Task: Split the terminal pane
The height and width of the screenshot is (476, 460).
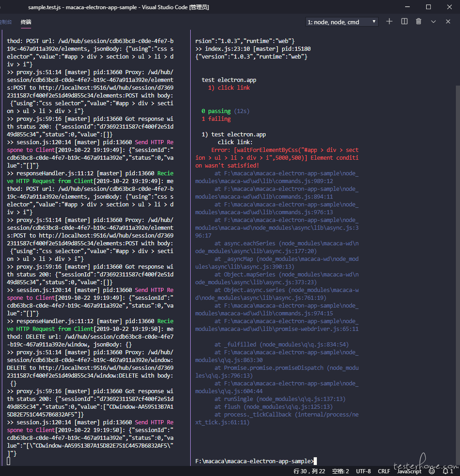Action: [x=404, y=22]
